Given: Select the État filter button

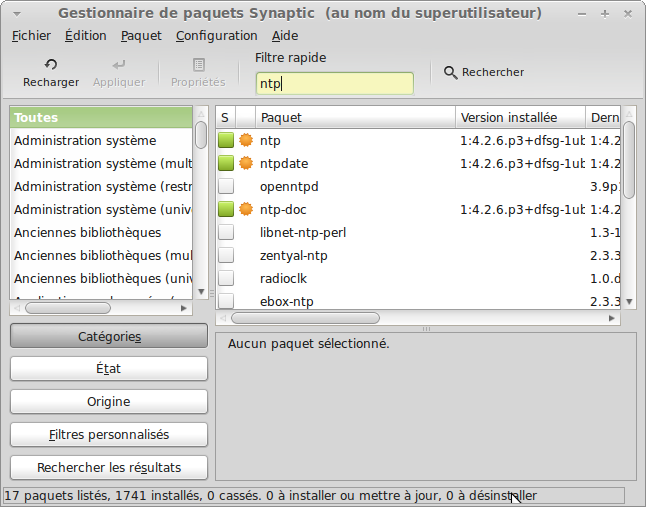Looking at the screenshot, I should coord(109,369).
